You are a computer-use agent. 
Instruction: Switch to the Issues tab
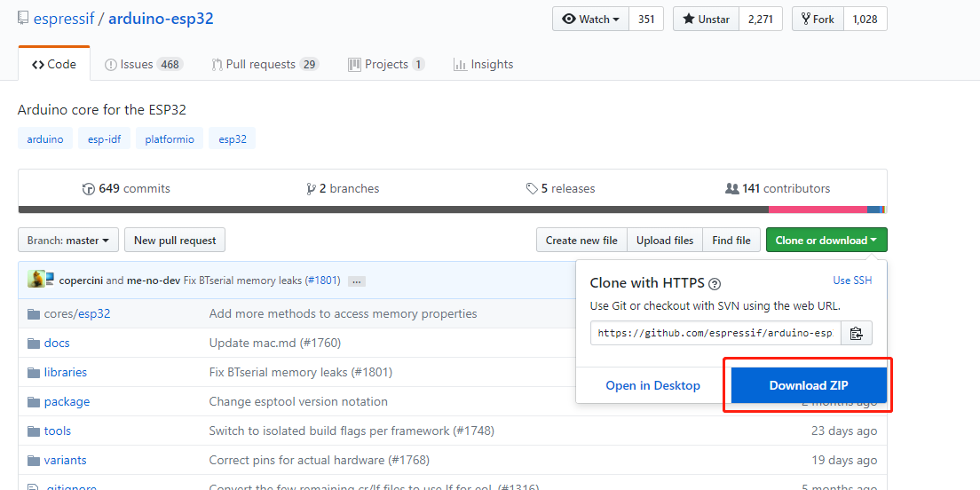(x=144, y=65)
